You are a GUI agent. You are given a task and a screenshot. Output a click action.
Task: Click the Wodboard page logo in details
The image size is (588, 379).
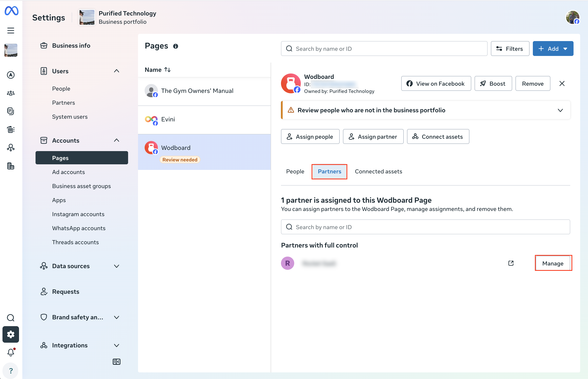click(291, 83)
